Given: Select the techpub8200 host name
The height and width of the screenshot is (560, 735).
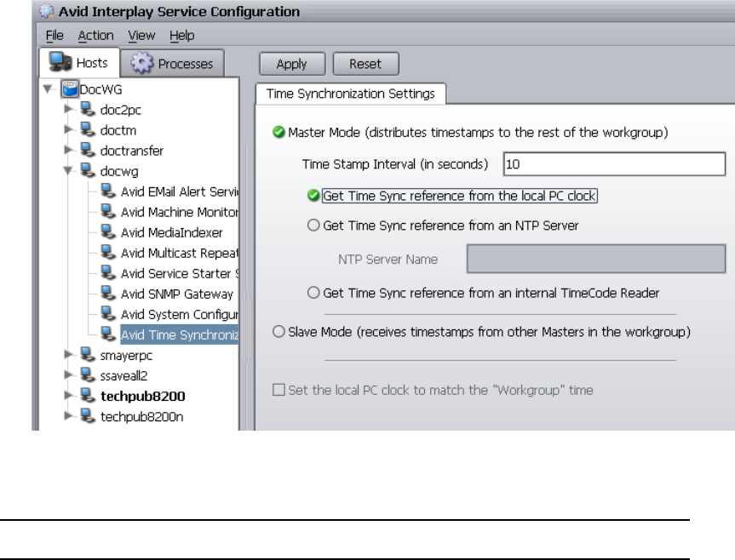Looking at the screenshot, I should (x=142, y=397).
